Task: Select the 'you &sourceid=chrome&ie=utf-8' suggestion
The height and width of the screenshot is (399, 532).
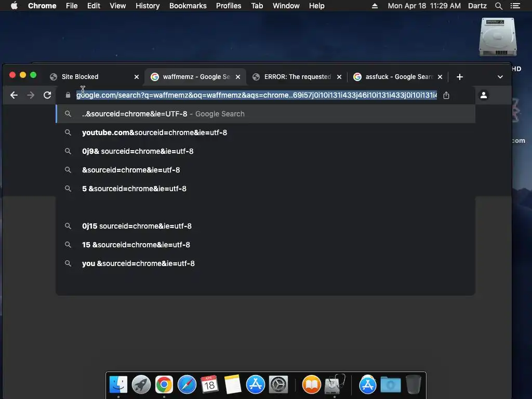Action: coord(265,263)
